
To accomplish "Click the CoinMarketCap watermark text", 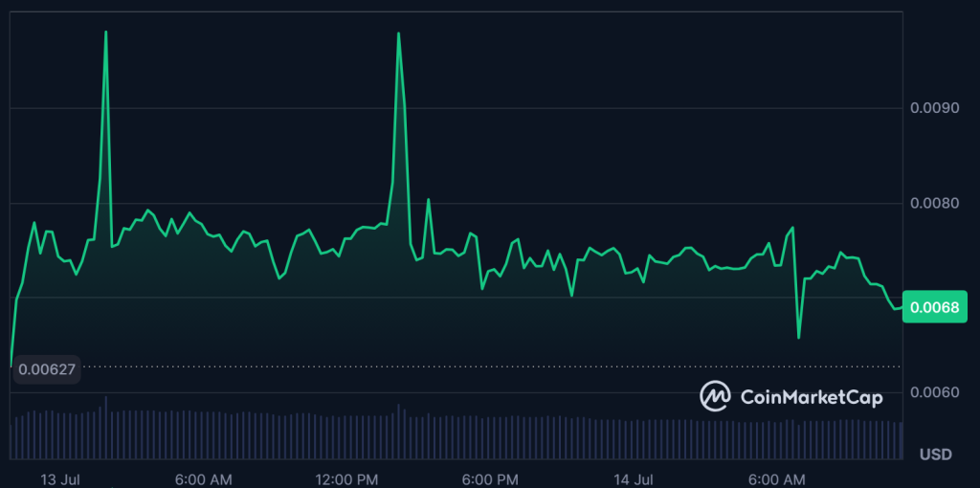I will coord(810,396).
